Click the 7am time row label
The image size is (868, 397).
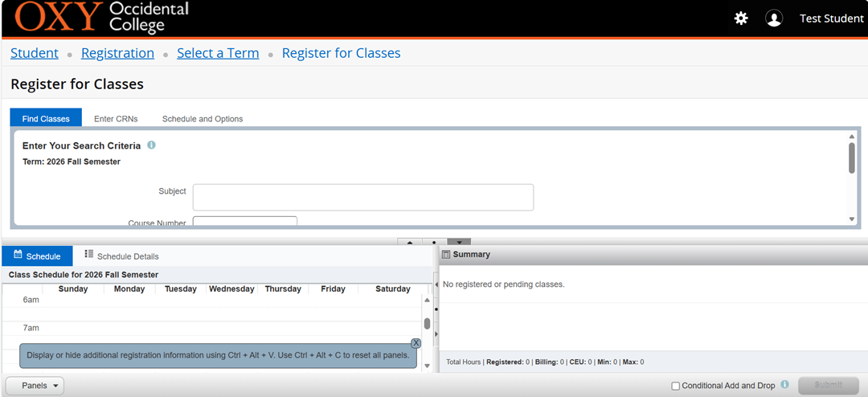click(x=31, y=328)
